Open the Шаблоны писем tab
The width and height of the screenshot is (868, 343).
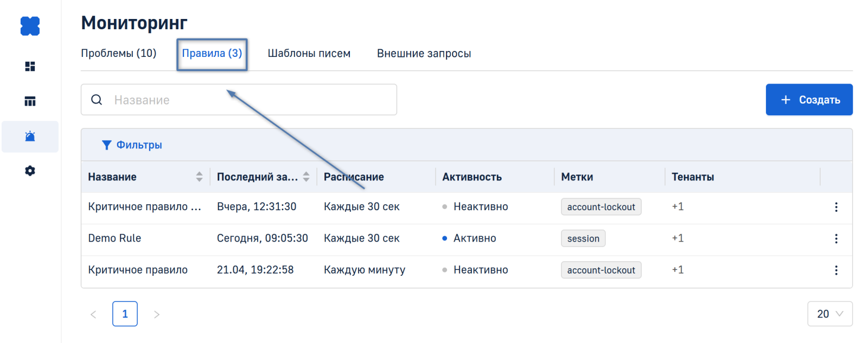click(x=309, y=53)
